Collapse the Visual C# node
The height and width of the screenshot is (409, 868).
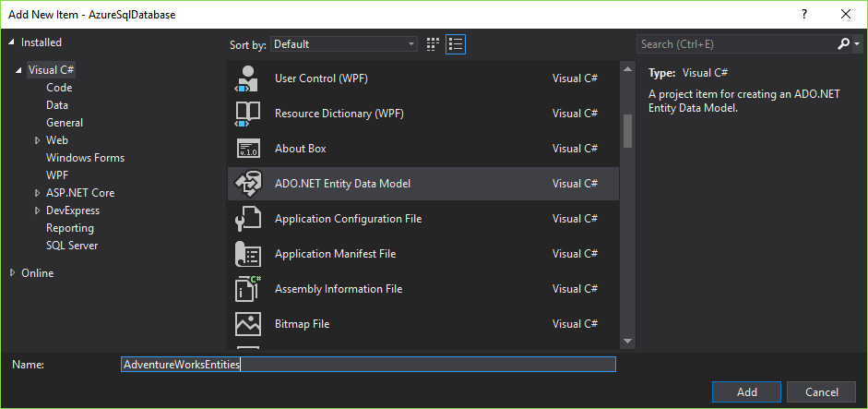click(x=19, y=70)
